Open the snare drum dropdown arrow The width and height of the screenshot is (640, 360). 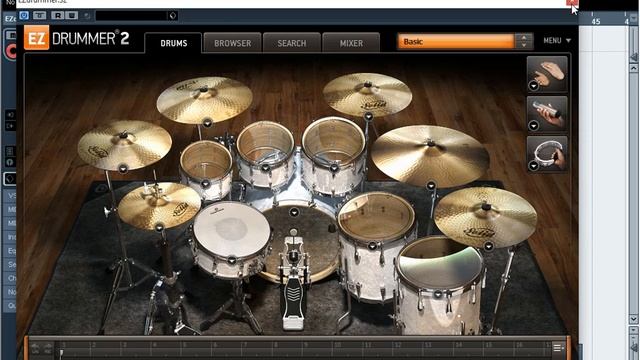coord(232,260)
